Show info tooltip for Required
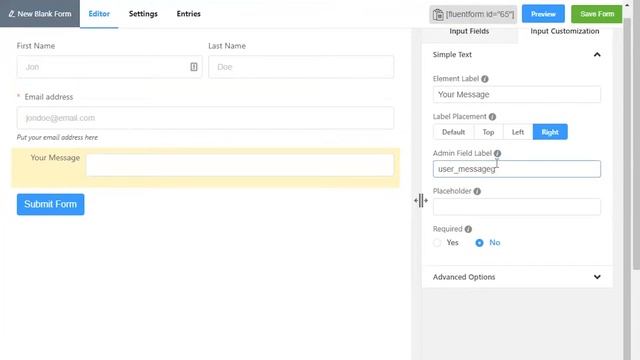This screenshot has height=360, width=640. pyautogui.click(x=468, y=229)
